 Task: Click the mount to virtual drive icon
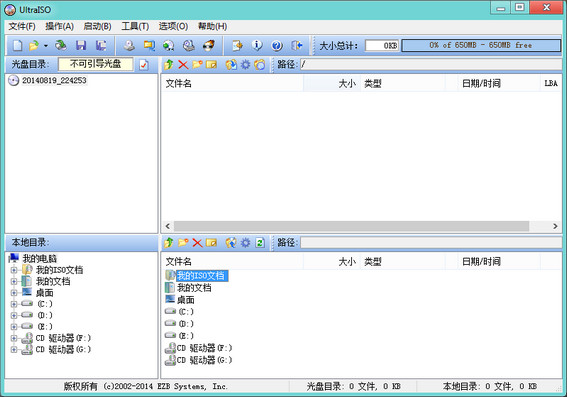pyautogui.click(x=188, y=46)
